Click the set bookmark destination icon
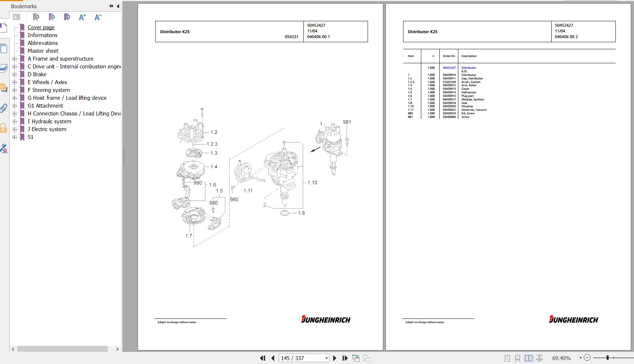The height and width of the screenshot is (364, 634). pos(67,17)
